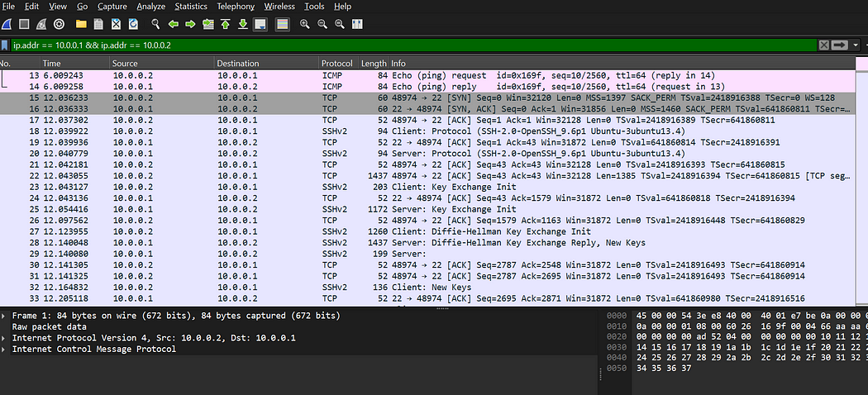Go to a specified packet
This screenshot has height=395, width=868.
coord(208,24)
